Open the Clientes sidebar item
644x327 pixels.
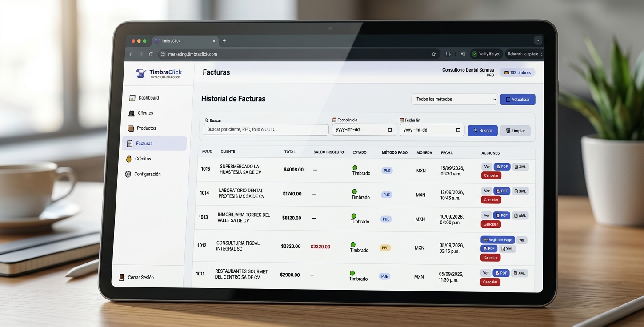140,113
